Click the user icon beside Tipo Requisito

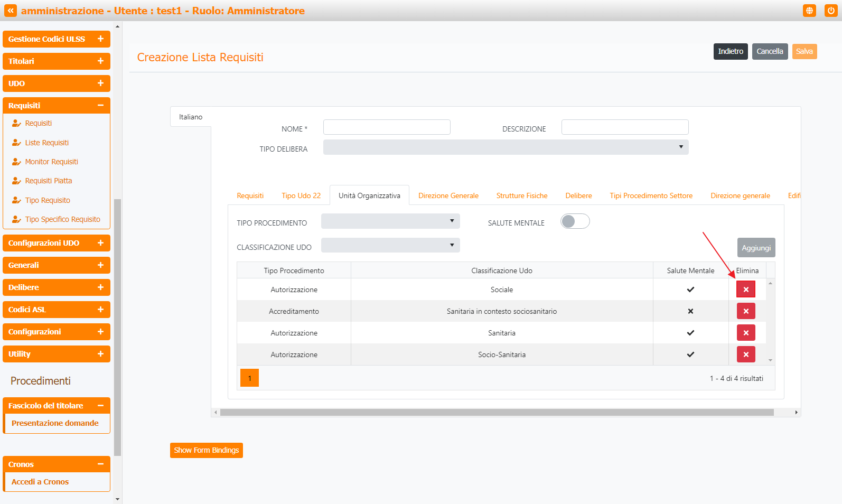16,200
